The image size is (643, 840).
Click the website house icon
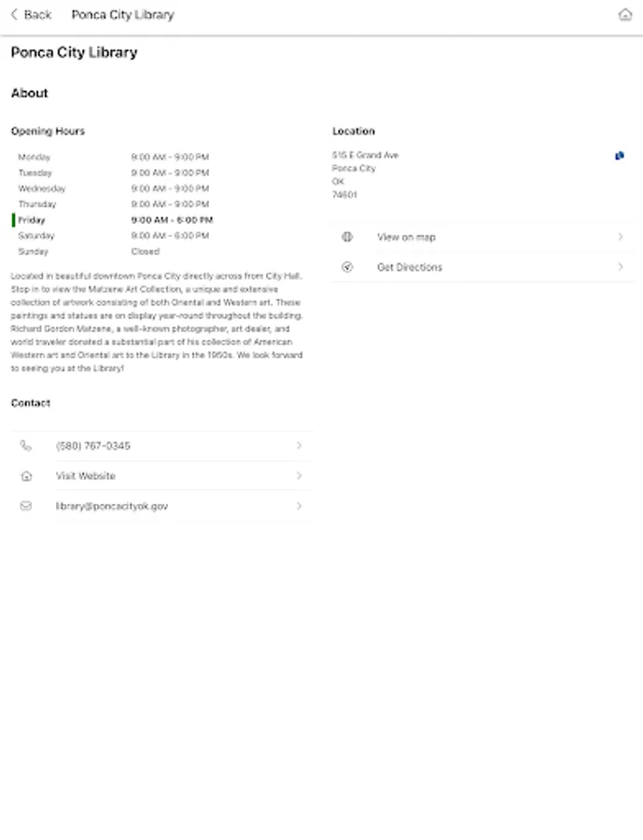[26, 476]
